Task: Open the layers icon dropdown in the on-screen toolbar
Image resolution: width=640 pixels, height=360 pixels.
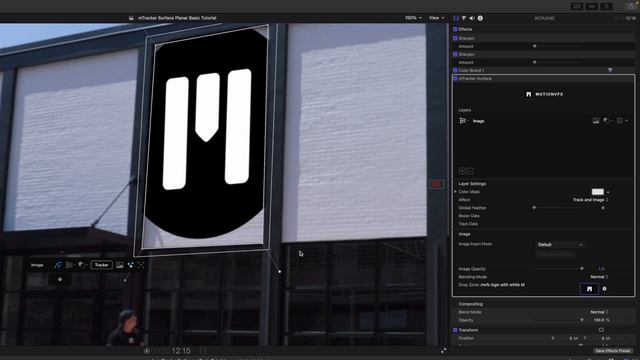Action: tap(70, 265)
